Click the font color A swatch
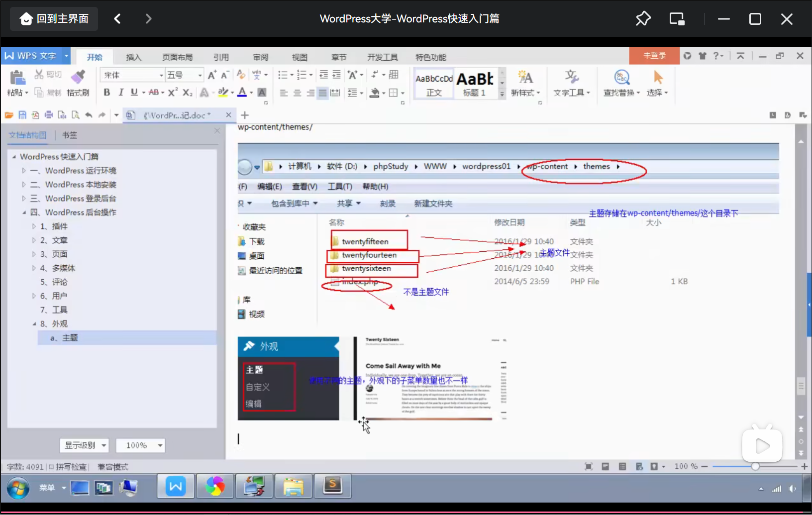This screenshot has width=812, height=515. point(242,93)
